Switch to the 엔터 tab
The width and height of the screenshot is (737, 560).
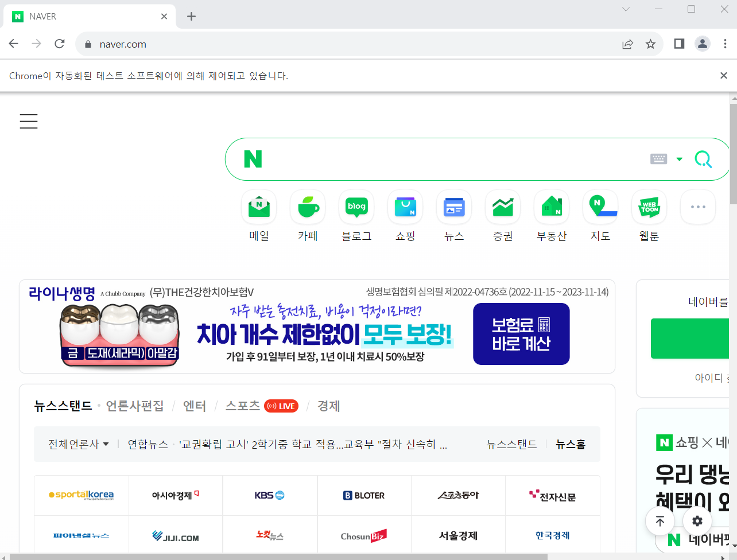(x=195, y=406)
